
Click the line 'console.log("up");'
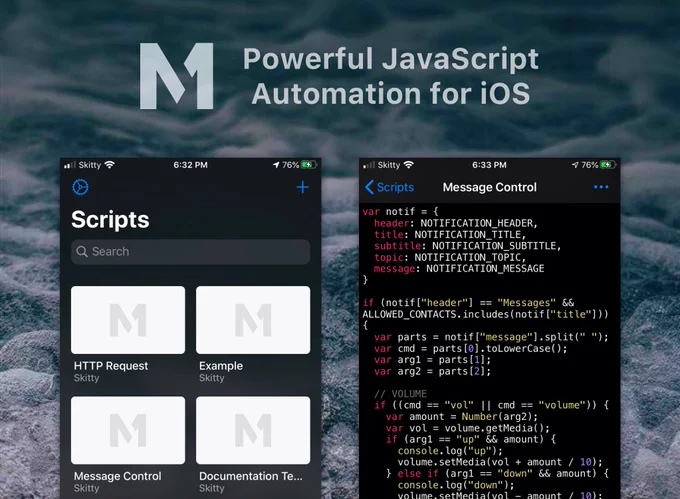[450, 450]
